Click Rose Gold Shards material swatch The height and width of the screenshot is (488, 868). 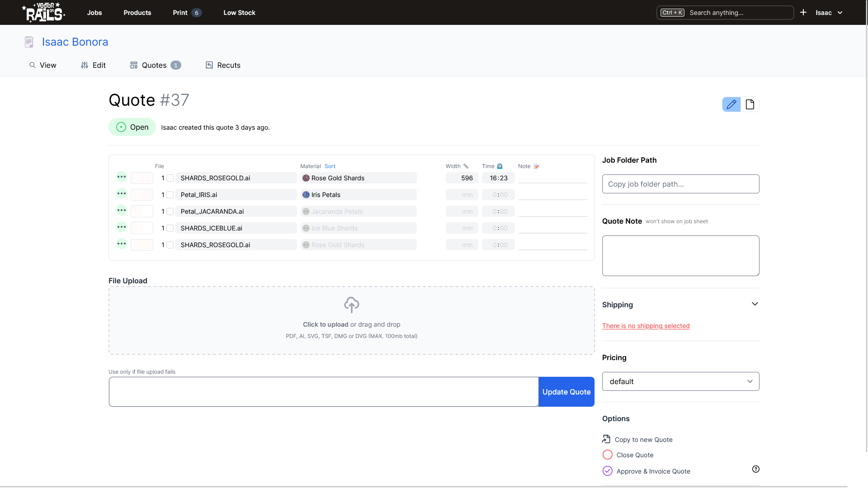[306, 178]
